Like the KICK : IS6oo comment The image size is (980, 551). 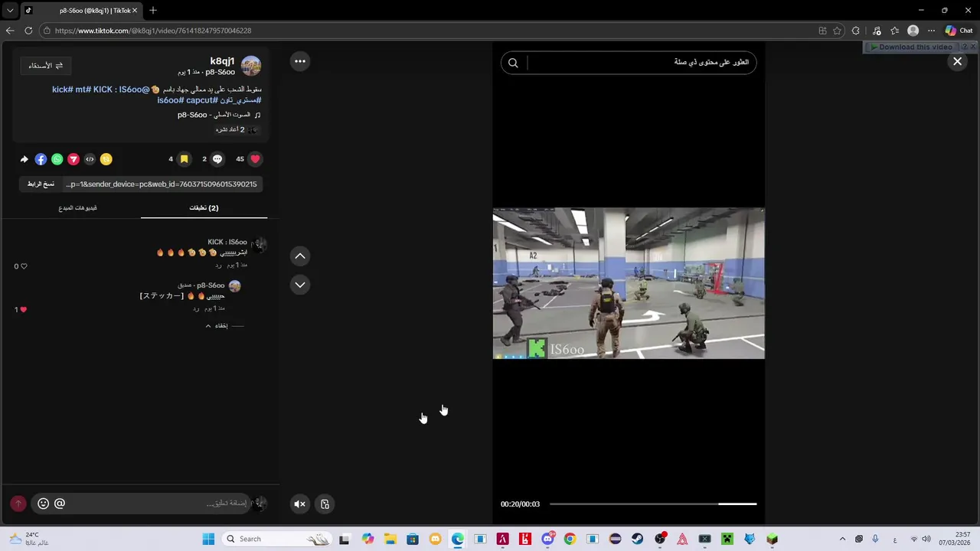[x=24, y=266]
